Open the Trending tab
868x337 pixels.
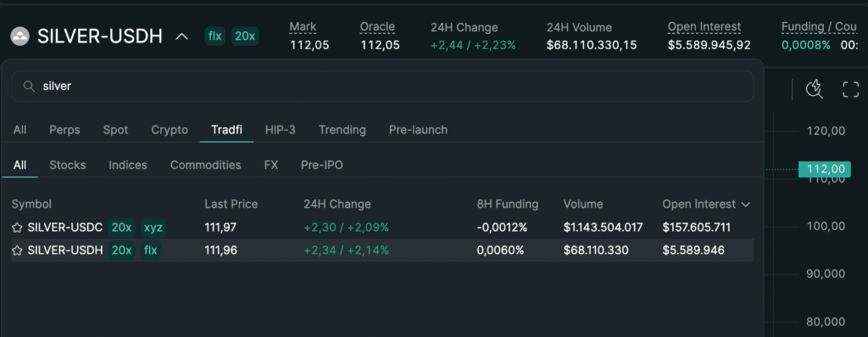342,130
